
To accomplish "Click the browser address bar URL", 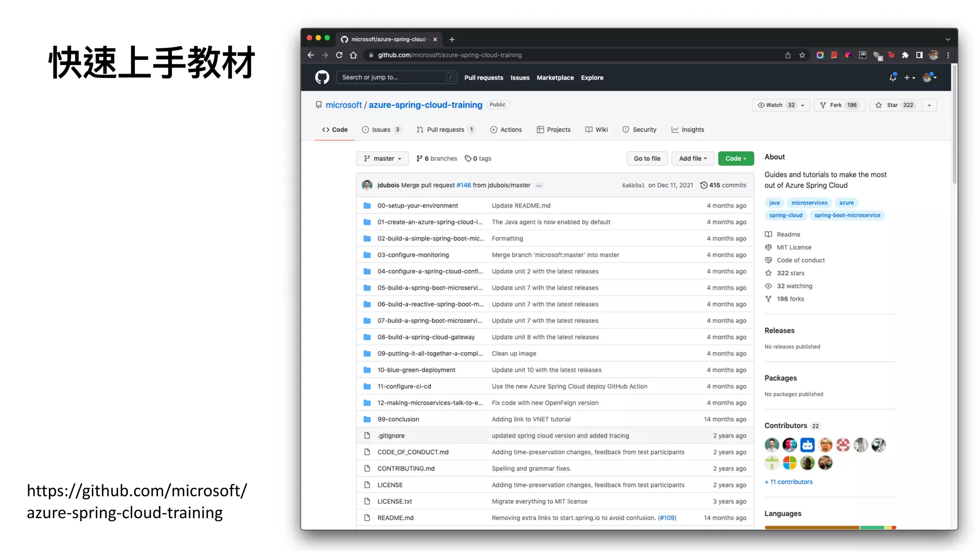I will pos(449,55).
